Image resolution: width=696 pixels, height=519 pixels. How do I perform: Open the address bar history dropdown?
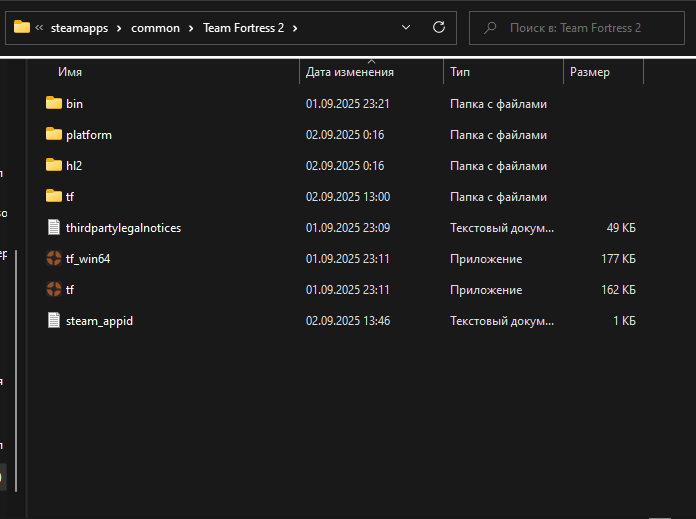[406, 28]
